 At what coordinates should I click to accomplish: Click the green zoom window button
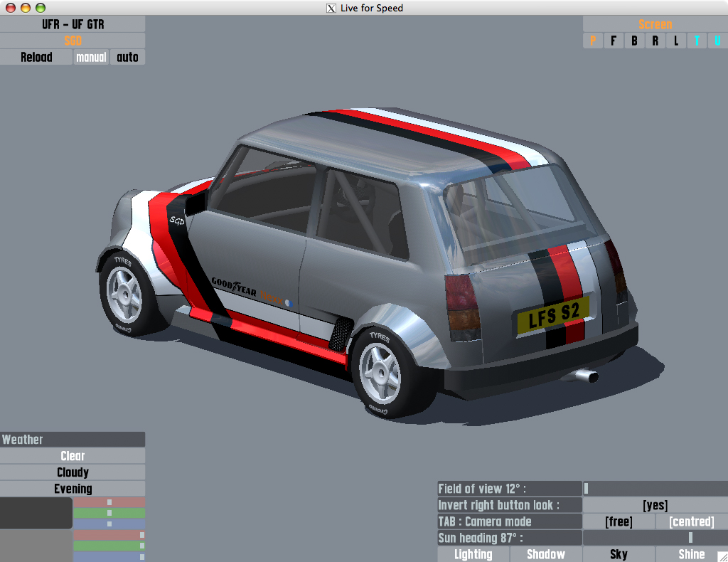tap(41, 7)
